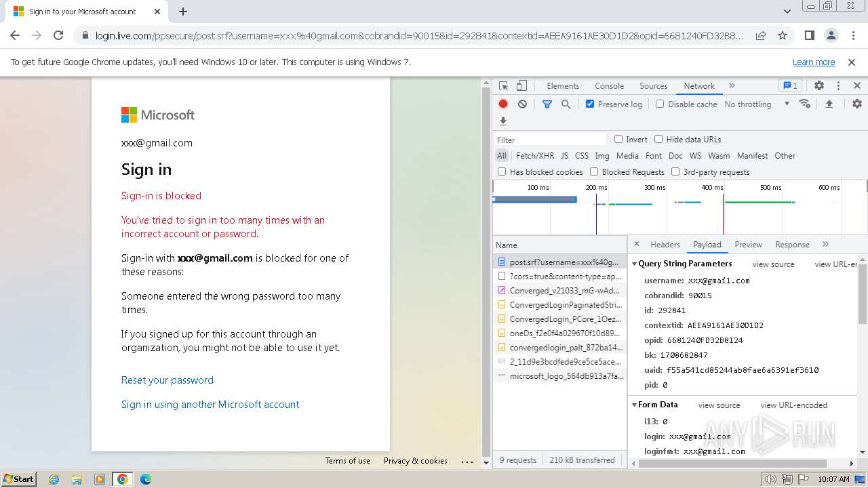Filter requests by Fetch/XHR type

click(x=535, y=156)
